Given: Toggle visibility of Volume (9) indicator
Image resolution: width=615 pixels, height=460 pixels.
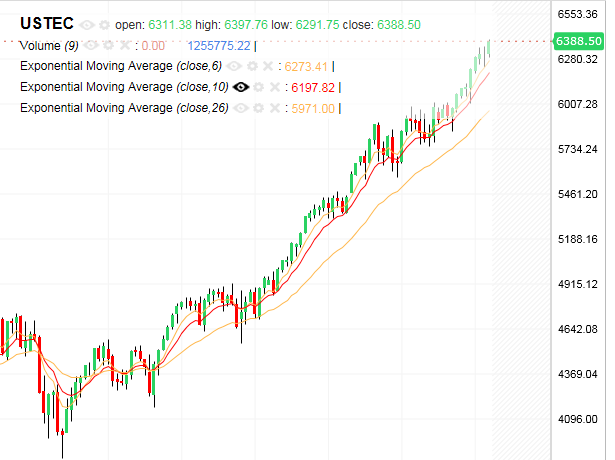Looking at the screenshot, I should pyautogui.click(x=91, y=45).
